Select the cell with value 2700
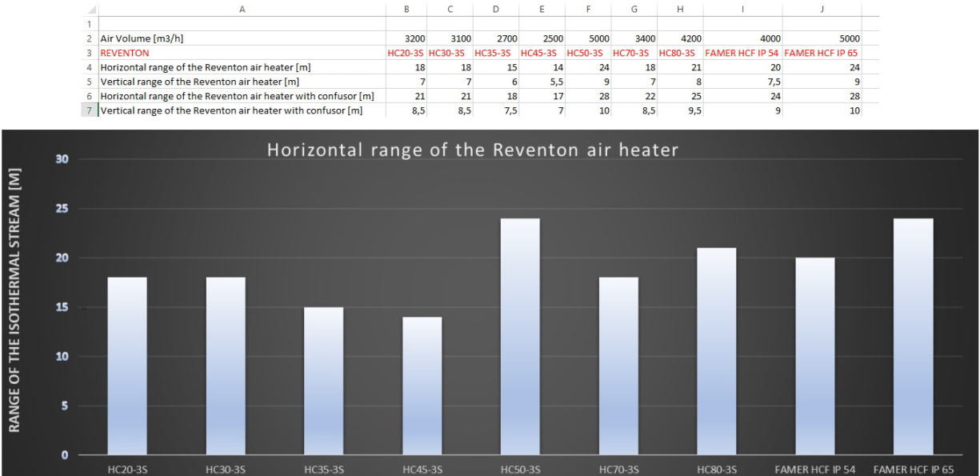 [x=495, y=38]
